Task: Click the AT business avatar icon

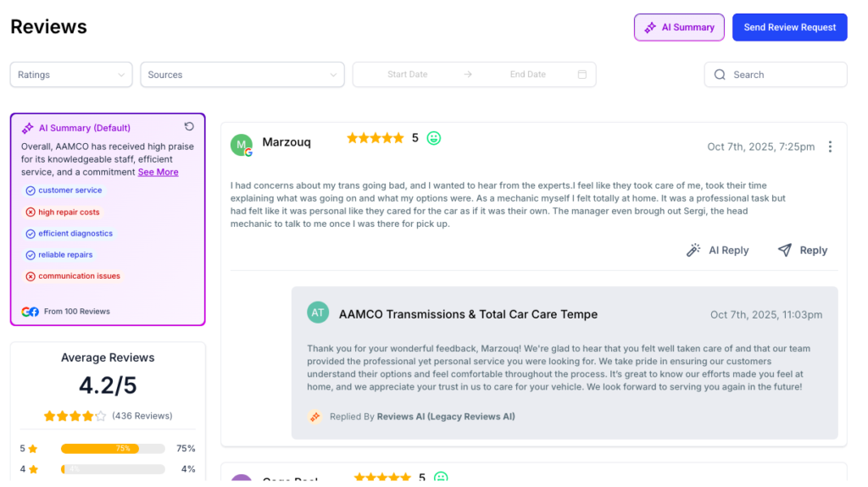Action: tap(318, 313)
